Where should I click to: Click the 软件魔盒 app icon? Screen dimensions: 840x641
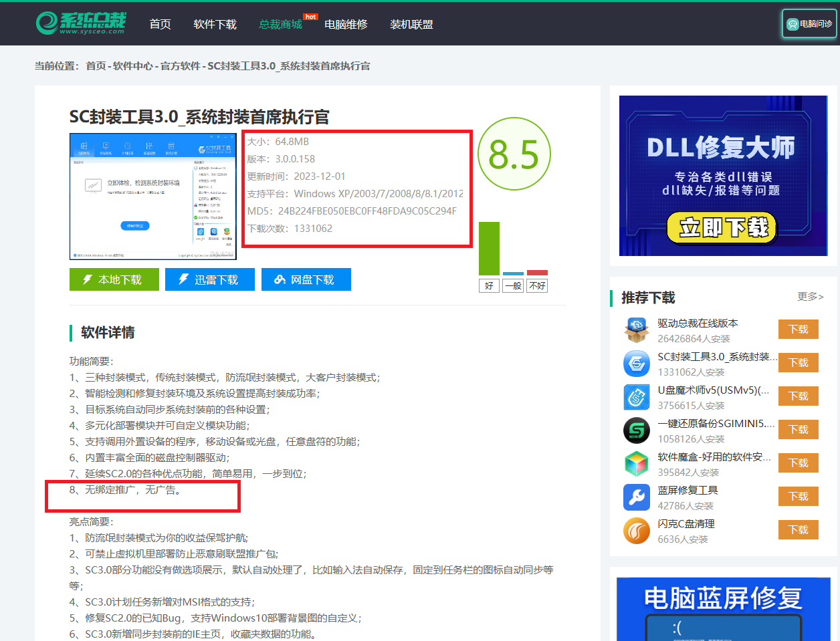tap(636, 464)
